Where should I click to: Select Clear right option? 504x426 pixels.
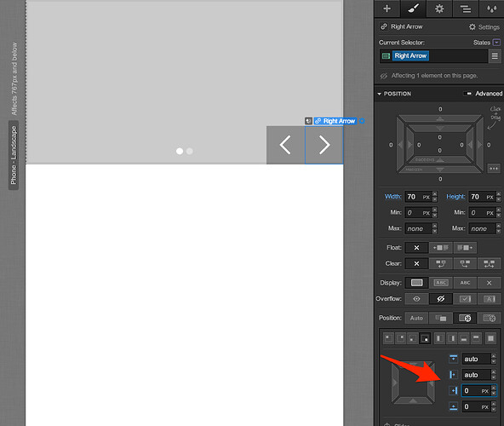pos(465,263)
